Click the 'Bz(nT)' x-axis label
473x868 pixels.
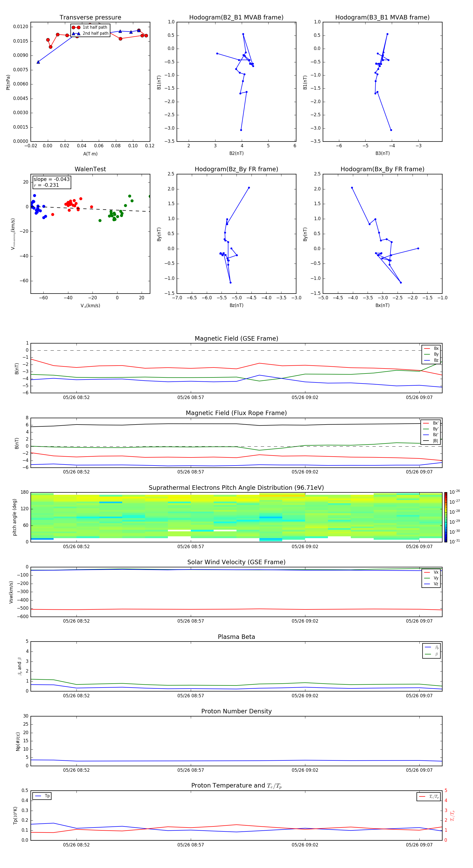(236, 305)
